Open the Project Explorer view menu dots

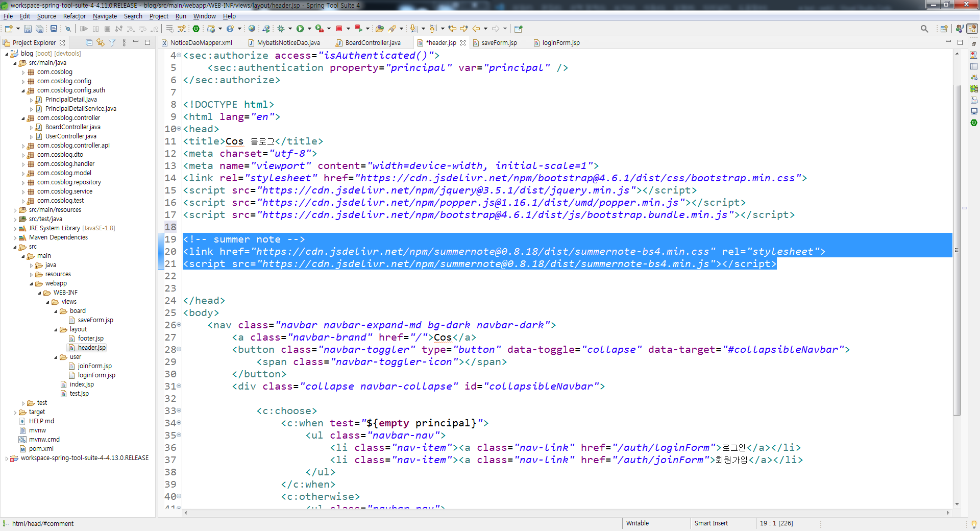click(124, 42)
